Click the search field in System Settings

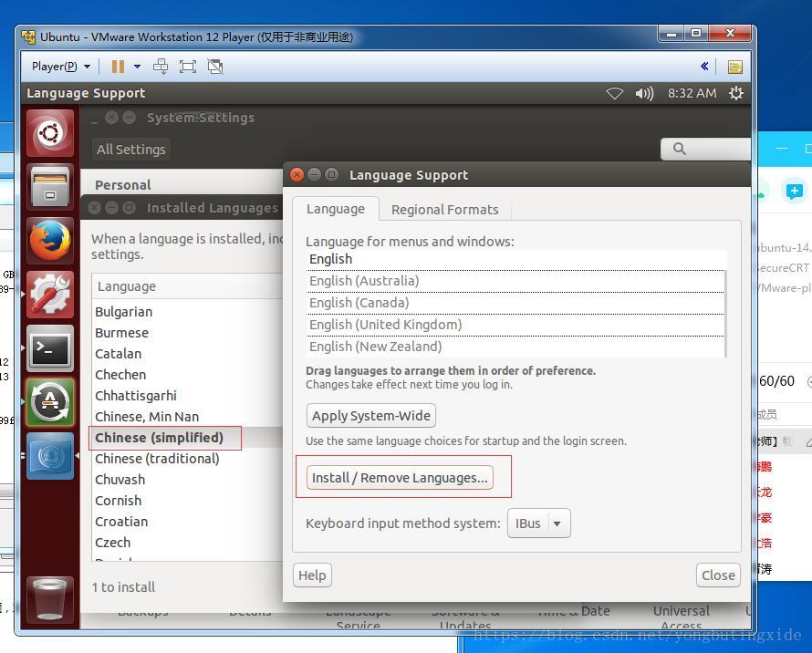(x=706, y=150)
